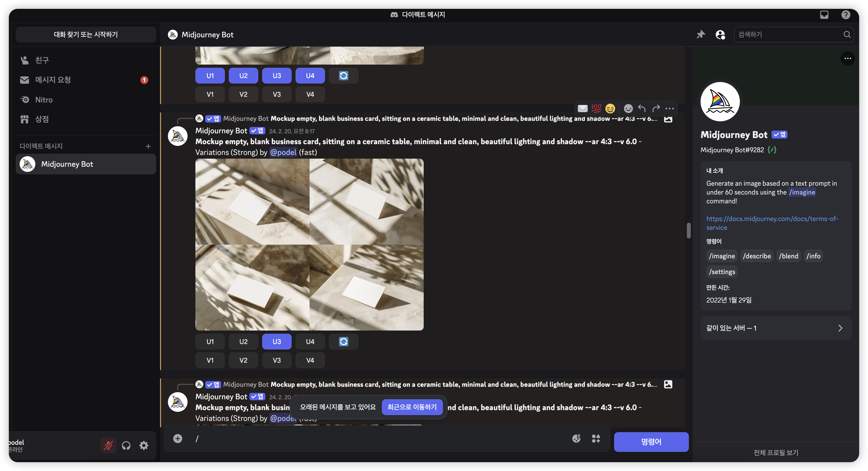Screen dimensions: 868x471
Task: Hide the user profile panel icon
Action: click(x=720, y=34)
